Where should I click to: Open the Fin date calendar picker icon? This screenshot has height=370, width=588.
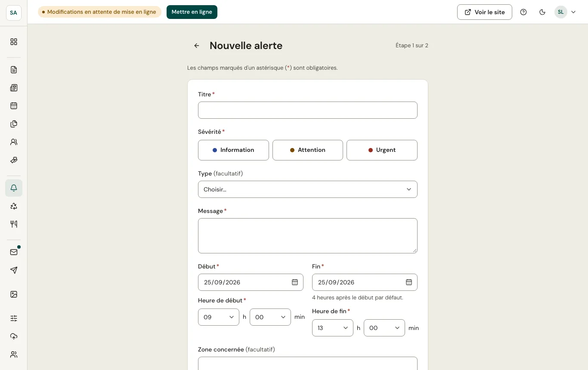click(x=409, y=282)
